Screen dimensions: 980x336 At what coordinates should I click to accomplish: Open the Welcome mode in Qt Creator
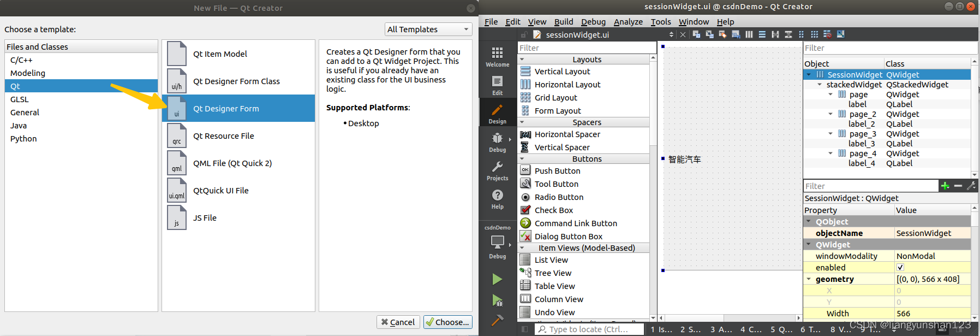pos(497,56)
